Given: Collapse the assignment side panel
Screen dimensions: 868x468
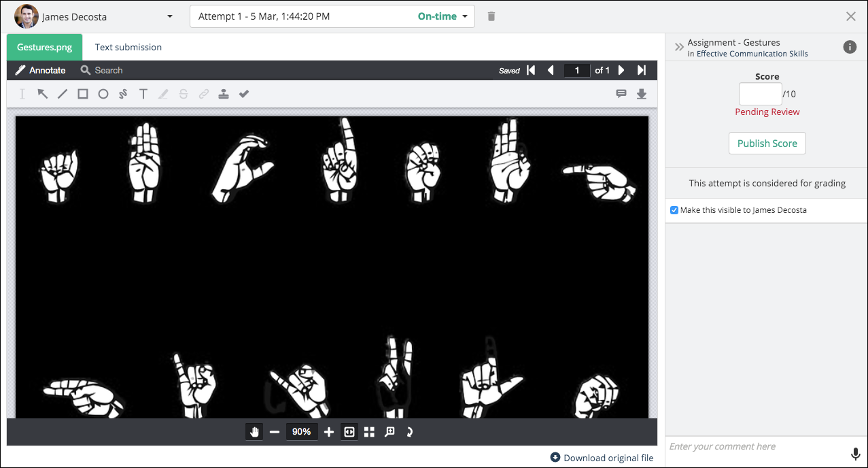Looking at the screenshot, I should coord(678,47).
